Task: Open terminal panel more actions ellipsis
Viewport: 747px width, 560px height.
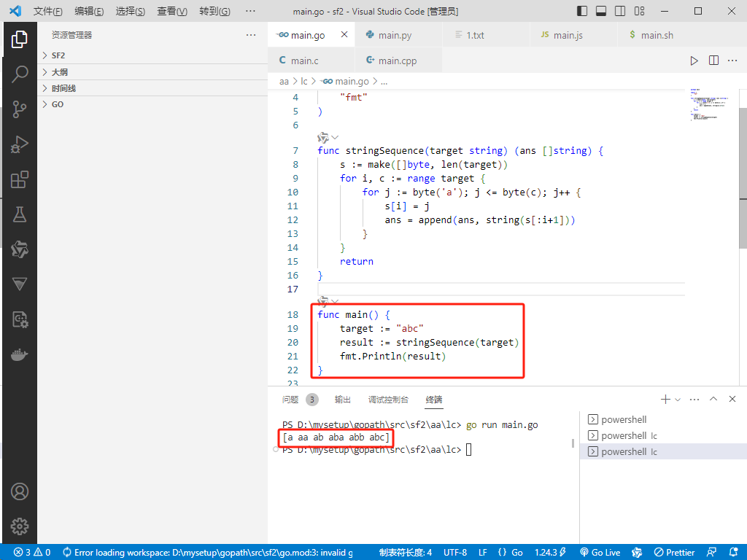Action: coord(694,399)
